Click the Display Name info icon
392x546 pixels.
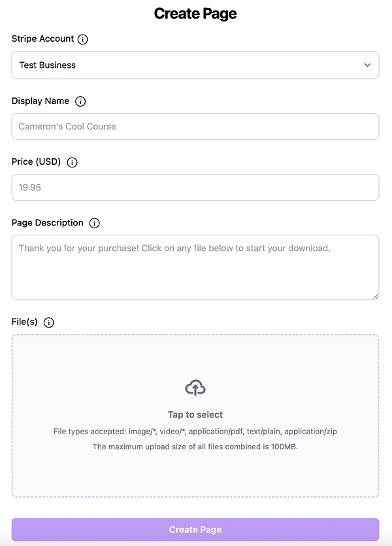[x=80, y=101]
